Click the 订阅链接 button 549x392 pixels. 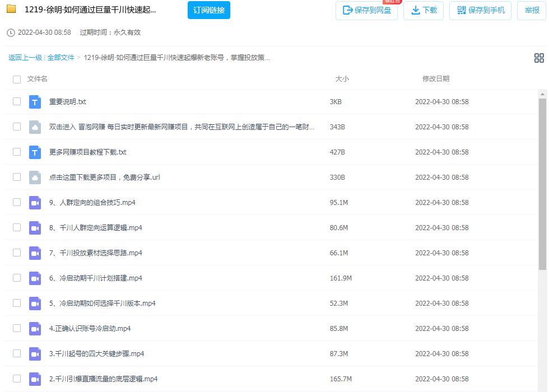(208, 10)
